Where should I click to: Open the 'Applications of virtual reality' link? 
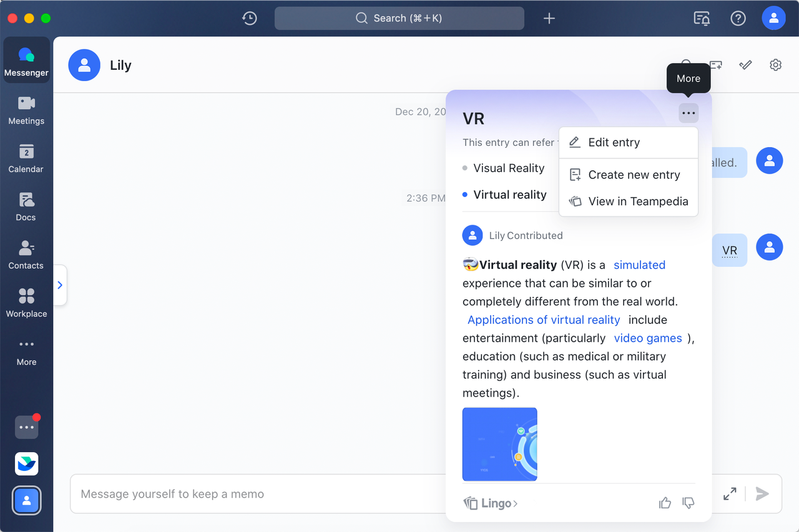click(543, 320)
